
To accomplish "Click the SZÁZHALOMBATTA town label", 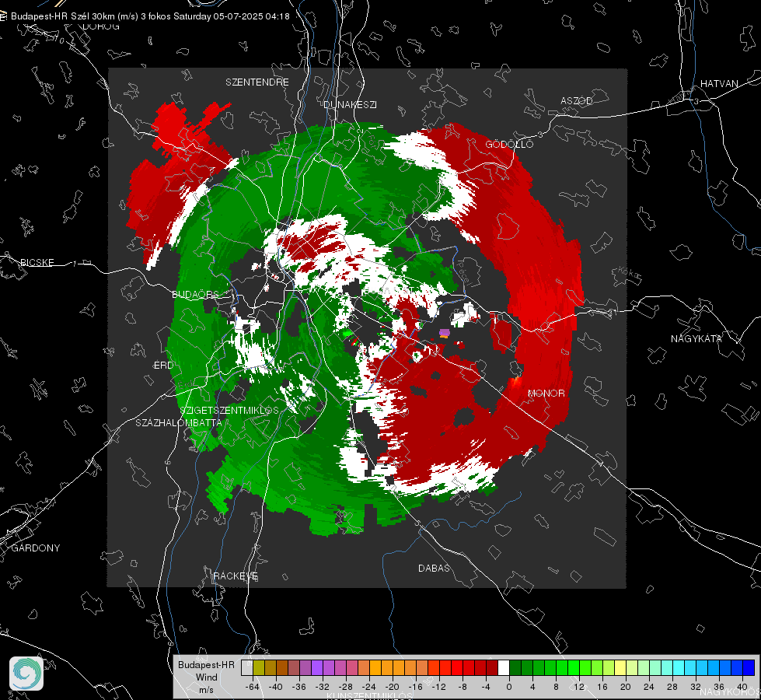I will tap(179, 422).
